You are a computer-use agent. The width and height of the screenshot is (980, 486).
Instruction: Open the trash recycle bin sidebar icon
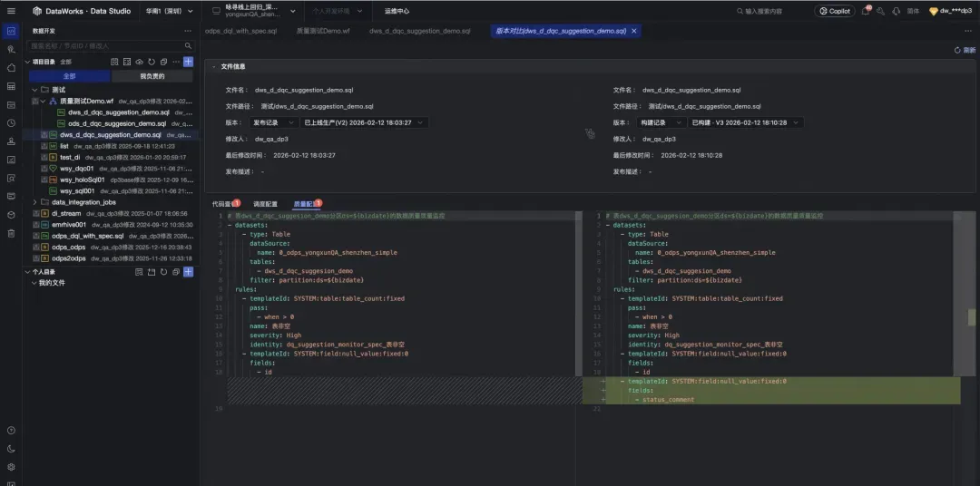11,233
